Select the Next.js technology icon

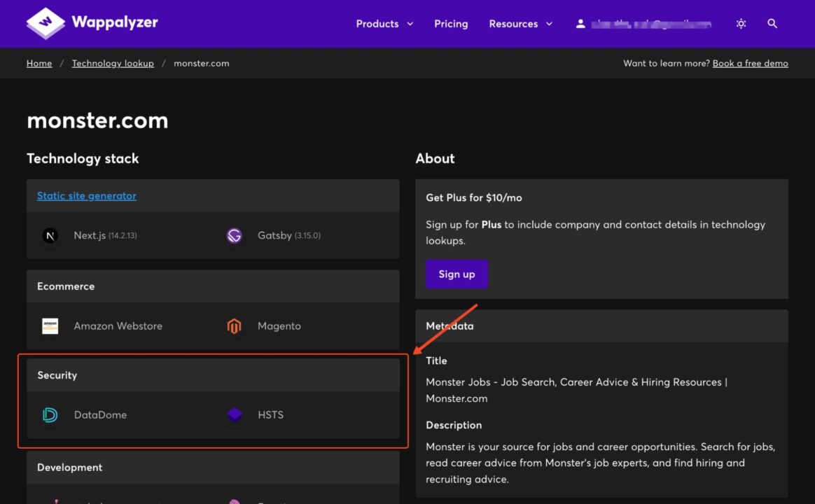point(50,236)
